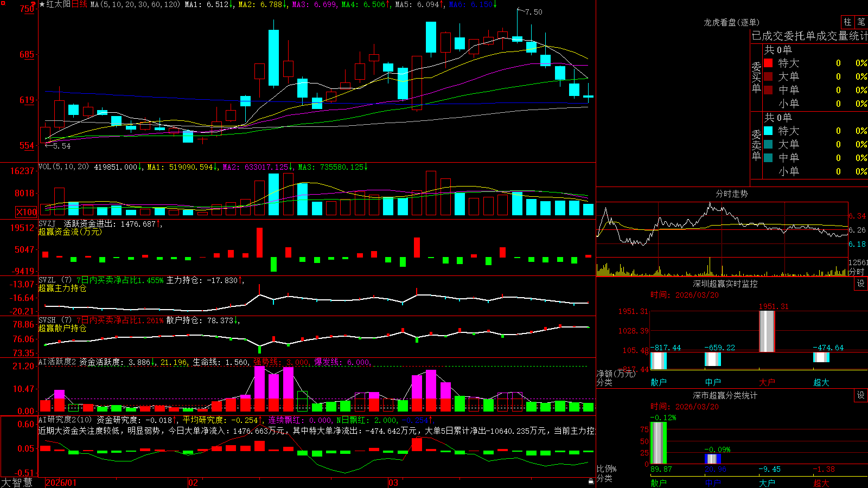Click the teal 中单 sell order swatch
The image size is (868, 488).
coord(768,158)
